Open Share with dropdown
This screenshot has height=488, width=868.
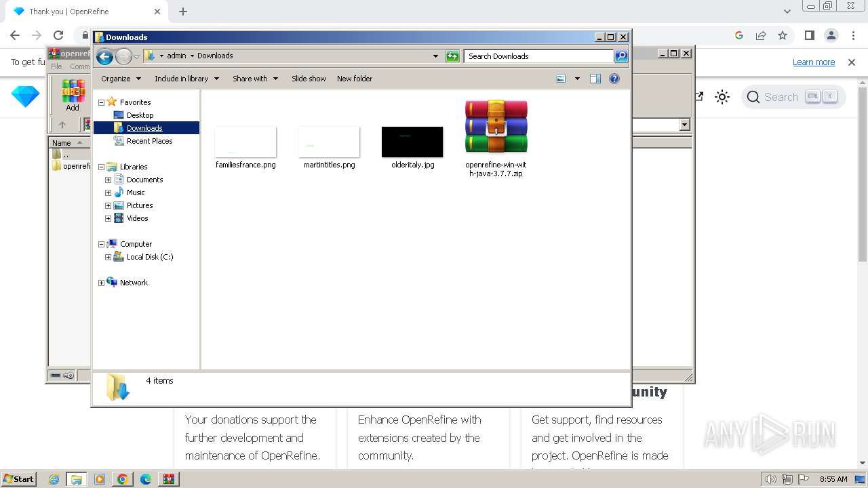[255, 79]
